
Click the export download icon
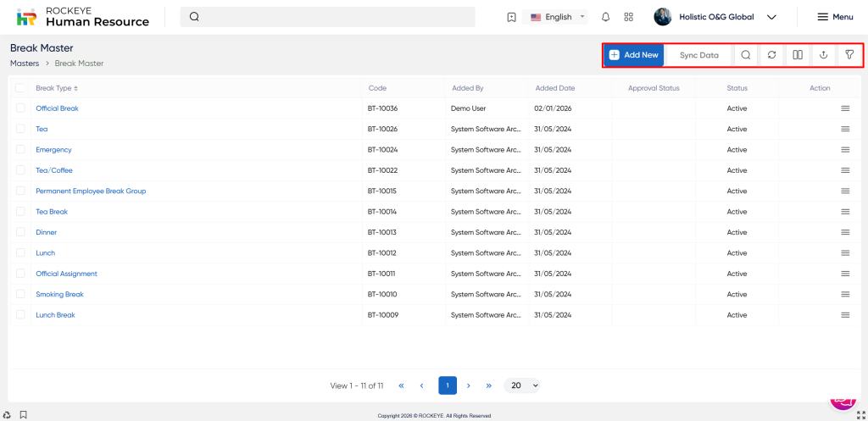822,55
